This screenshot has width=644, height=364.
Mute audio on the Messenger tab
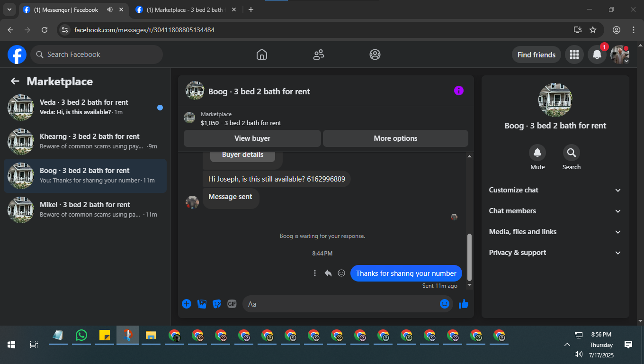(x=110, y=9)
